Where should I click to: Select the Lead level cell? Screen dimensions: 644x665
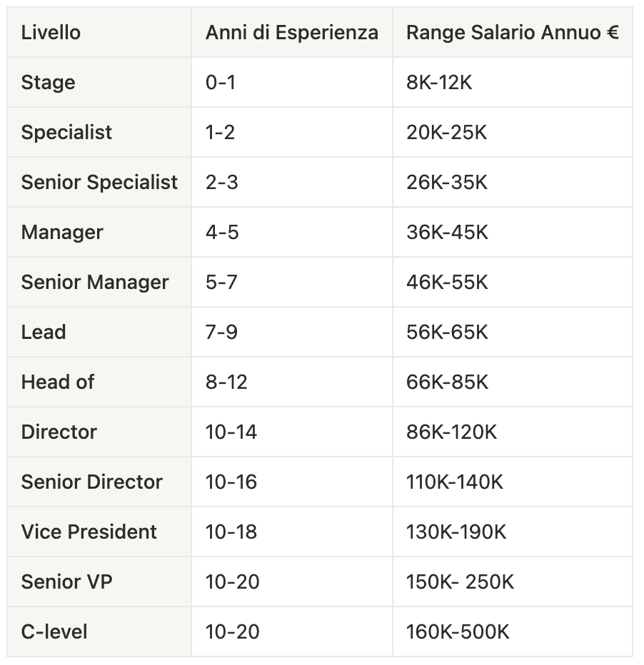tap(44, 332)
